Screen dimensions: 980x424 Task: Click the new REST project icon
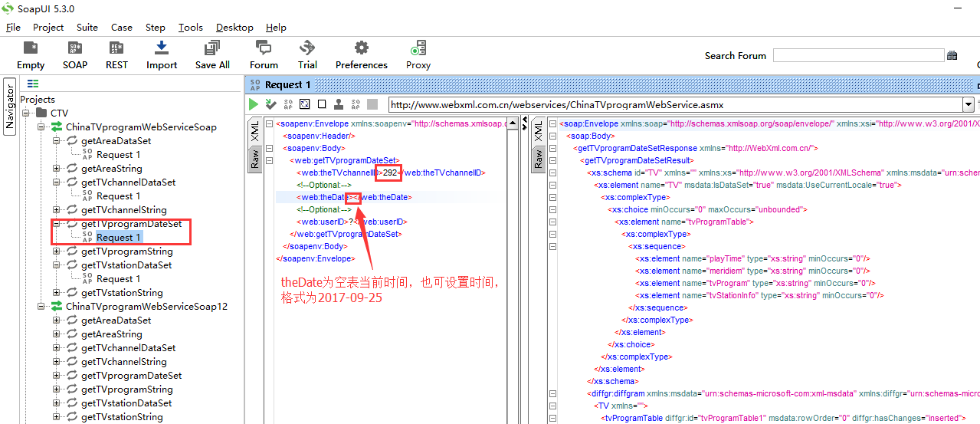[x=116, y=54]
